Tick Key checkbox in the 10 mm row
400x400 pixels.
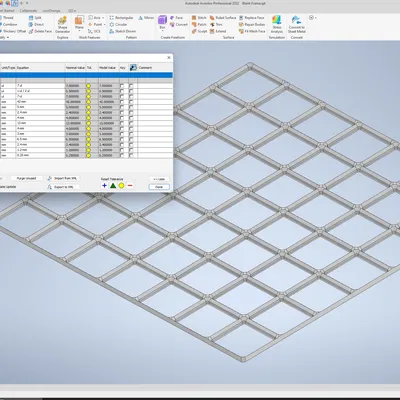point(122,123)
